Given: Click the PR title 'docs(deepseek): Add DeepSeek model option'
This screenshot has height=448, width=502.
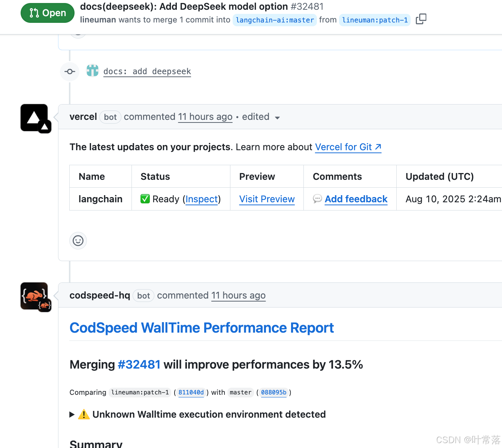Looking at the screenshot, I should (184, 6).
